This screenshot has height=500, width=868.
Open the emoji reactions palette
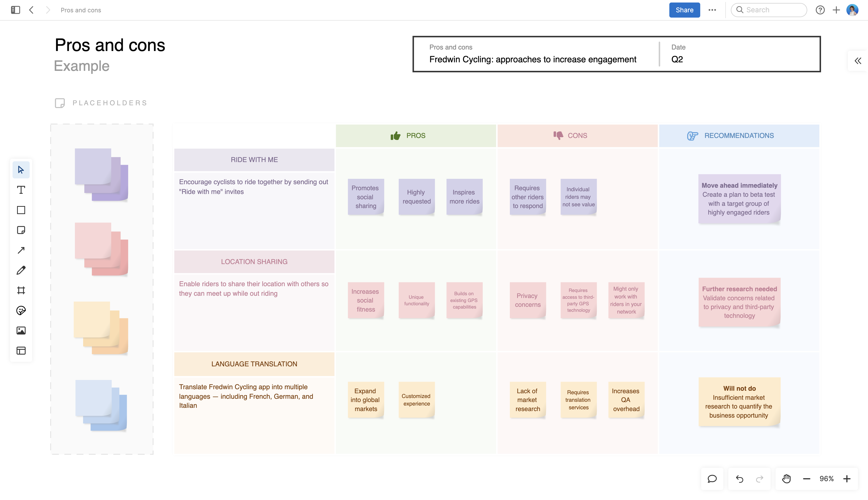click(x=21, y=311)
